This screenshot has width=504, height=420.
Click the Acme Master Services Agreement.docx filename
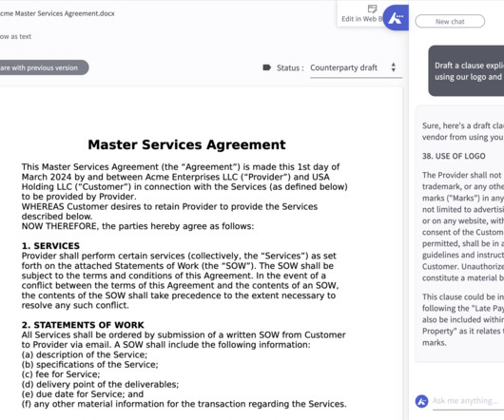(57, 13)
